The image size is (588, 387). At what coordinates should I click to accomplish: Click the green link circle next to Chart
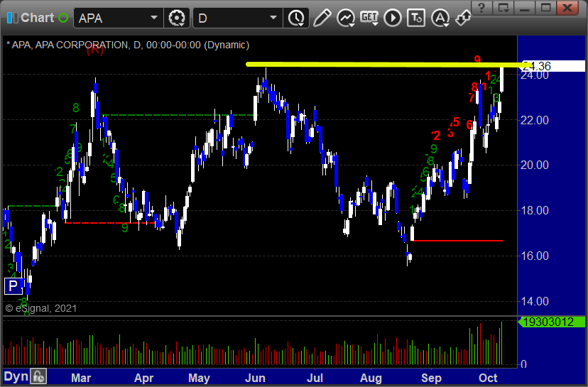pyautogui.click(x=63, y=18)
